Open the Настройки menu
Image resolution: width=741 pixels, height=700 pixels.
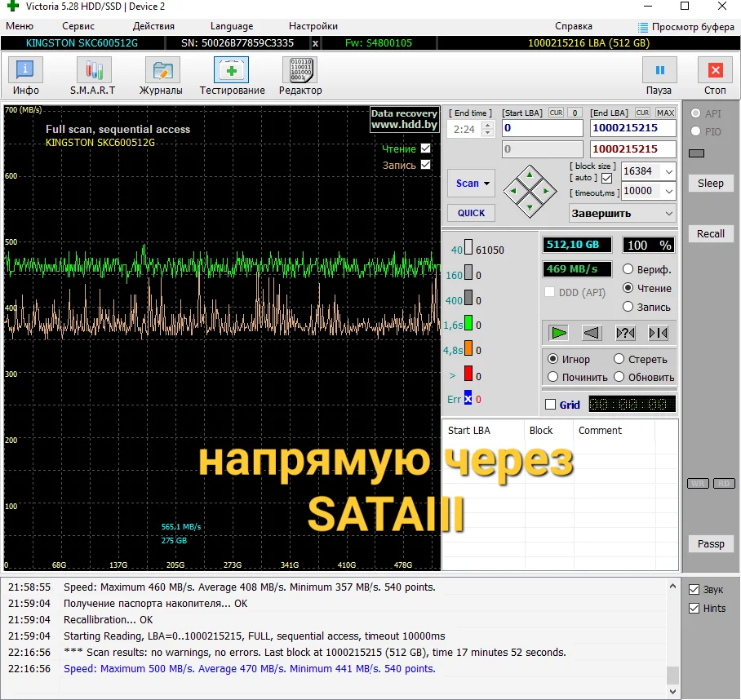pyautogui.click(x=313, y=26)
